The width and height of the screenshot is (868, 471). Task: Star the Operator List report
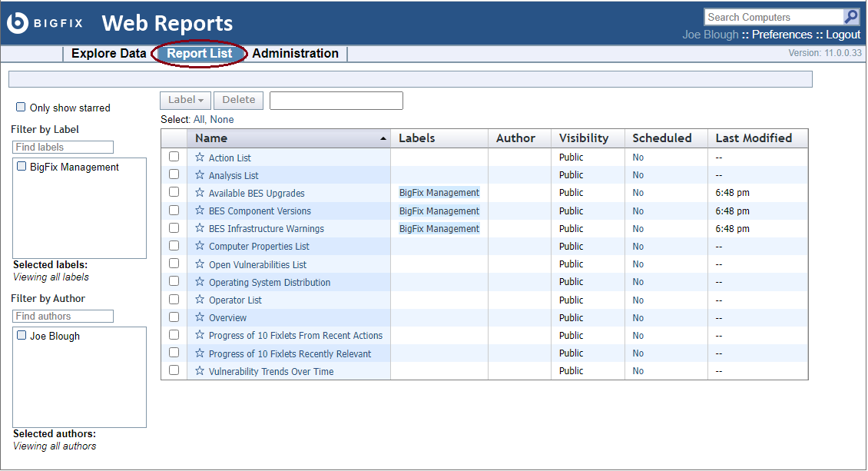point(200,300)
